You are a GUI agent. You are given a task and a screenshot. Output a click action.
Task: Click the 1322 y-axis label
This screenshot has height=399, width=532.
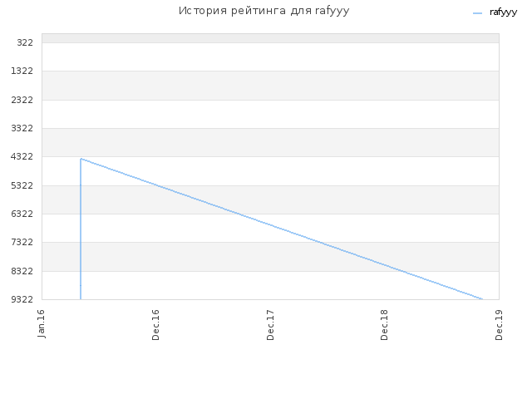(x=22, y=71)
